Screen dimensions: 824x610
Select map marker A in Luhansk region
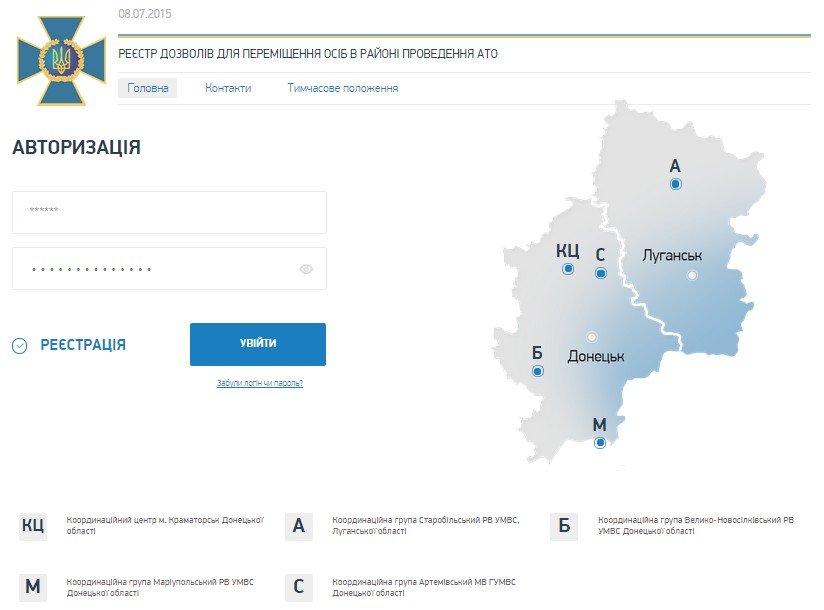pos(676,184)
